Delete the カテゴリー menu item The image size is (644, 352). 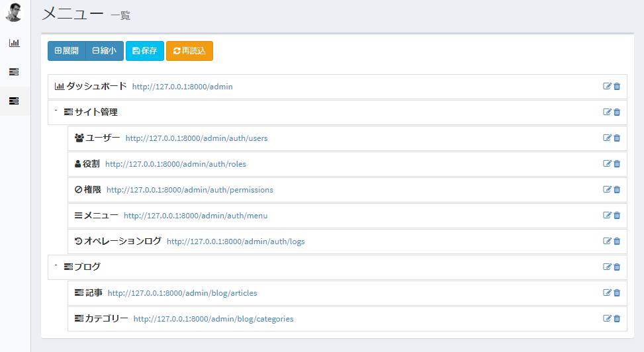click(x=617, y=318)
